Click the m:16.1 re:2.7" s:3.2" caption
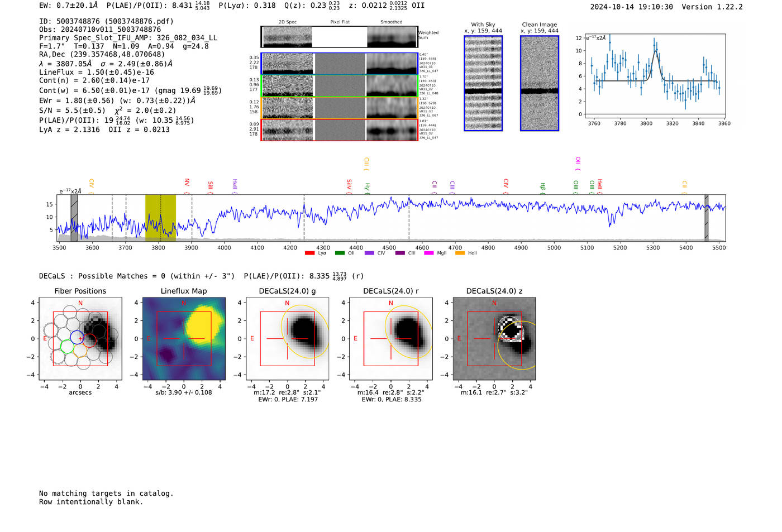 [494, 392]
